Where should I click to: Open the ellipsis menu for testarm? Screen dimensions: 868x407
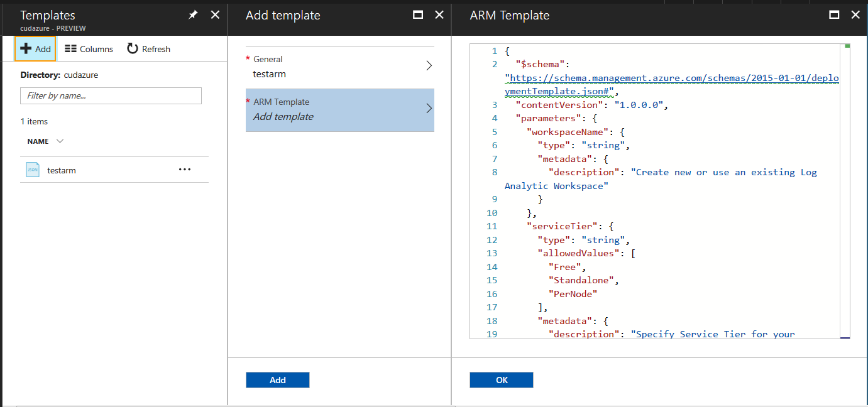click(184, 169)
